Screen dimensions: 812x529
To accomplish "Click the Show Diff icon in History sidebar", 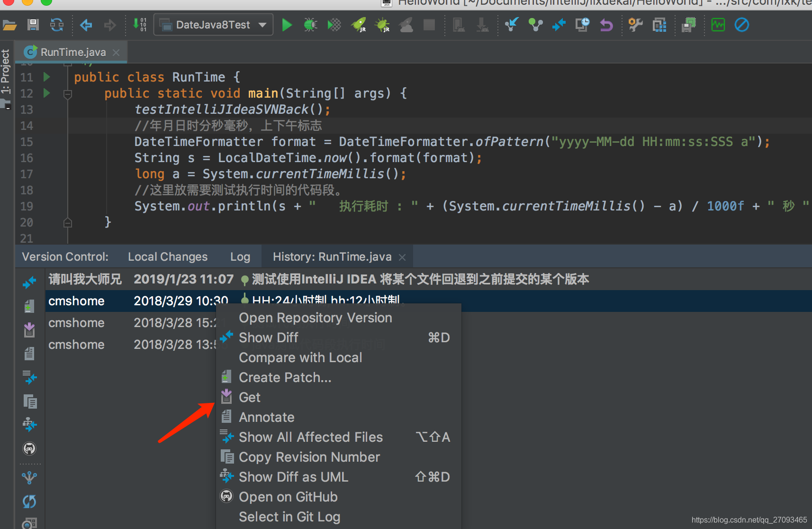I will pos(29,283).
